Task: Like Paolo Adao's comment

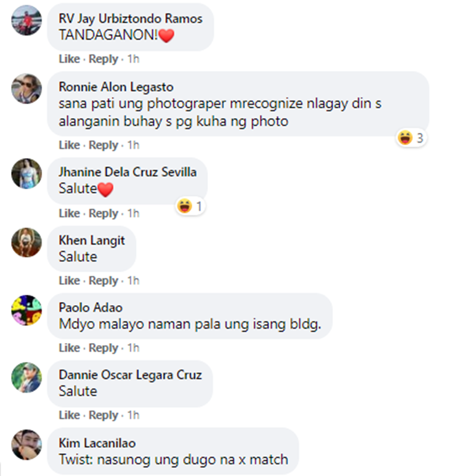Action: coord(69,348)
